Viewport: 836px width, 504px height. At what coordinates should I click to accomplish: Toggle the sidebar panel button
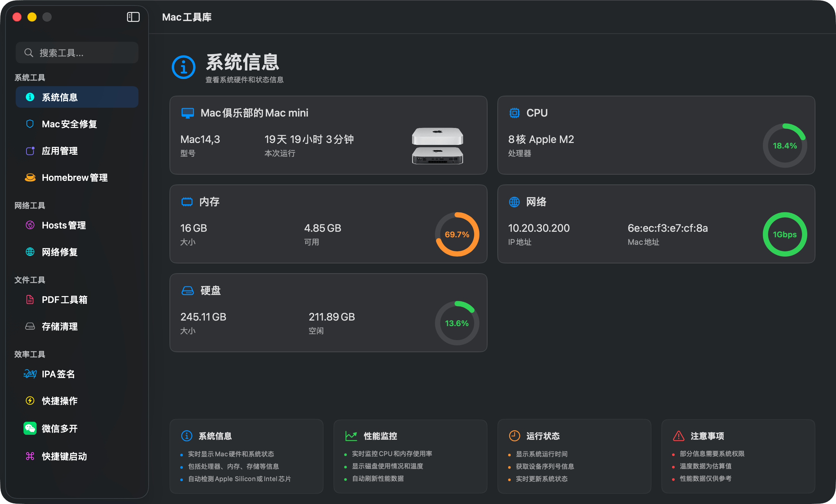coord(133,17)
